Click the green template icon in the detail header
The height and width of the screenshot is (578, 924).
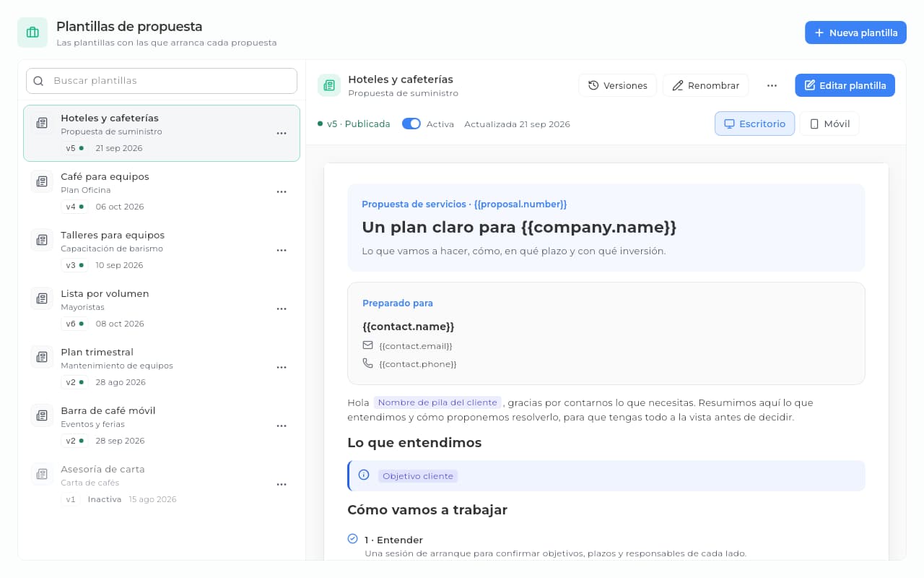pos(329,85)
